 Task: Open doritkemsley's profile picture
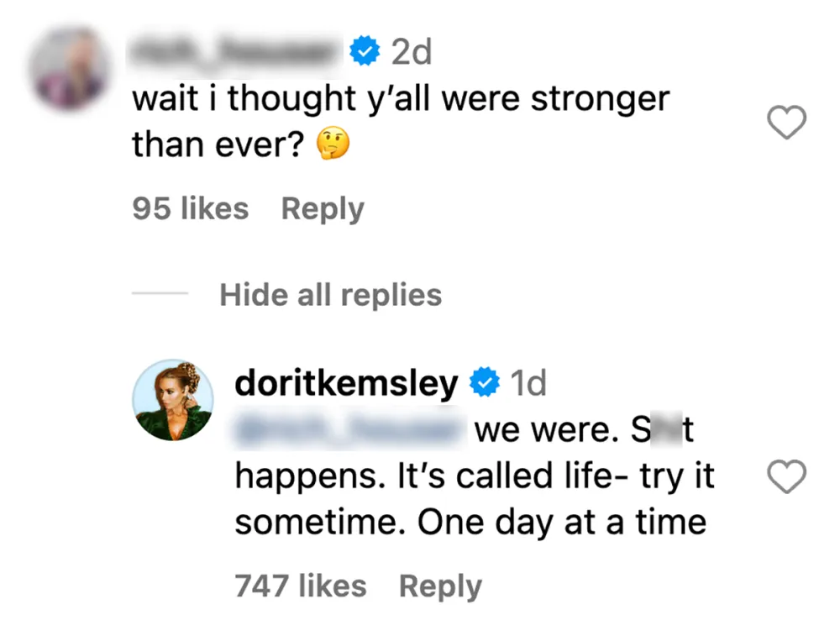point(173,401)
